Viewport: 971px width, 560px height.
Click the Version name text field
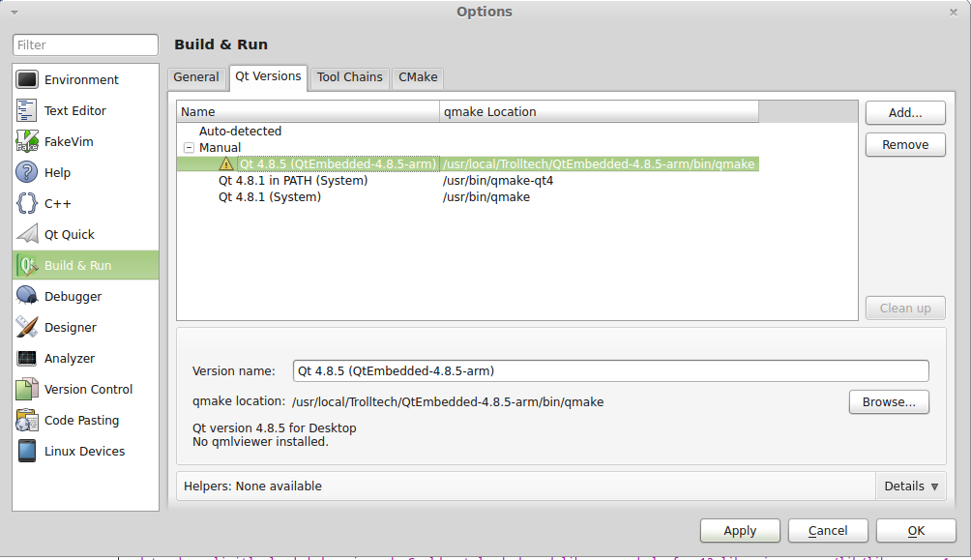click(610, 371)
